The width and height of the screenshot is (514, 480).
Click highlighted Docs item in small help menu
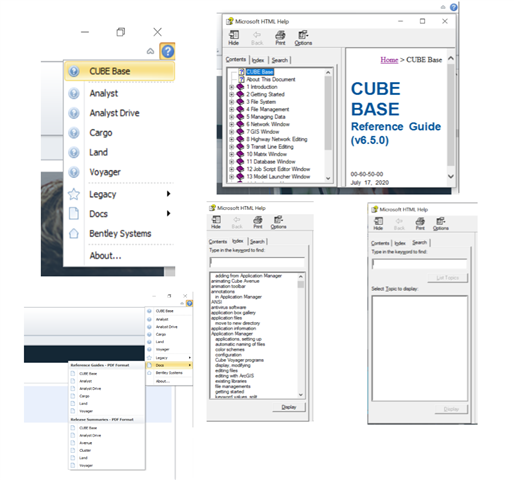click(169, 365)
